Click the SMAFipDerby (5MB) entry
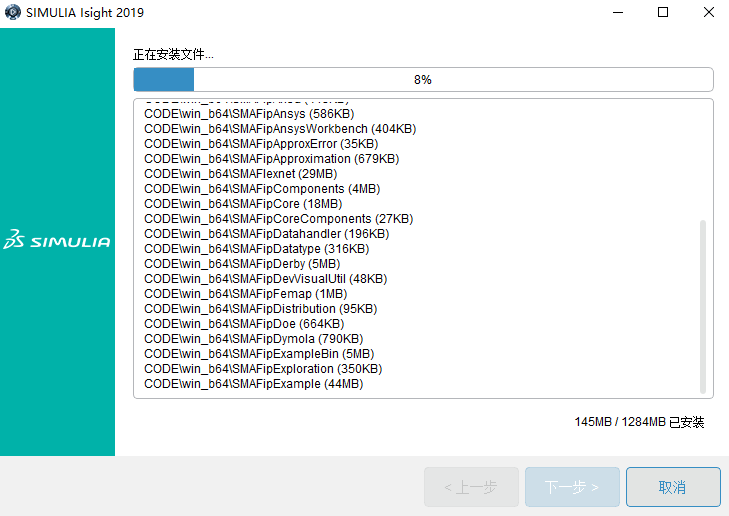The height and width of the screenshot is (516, 729). [241, 264]
